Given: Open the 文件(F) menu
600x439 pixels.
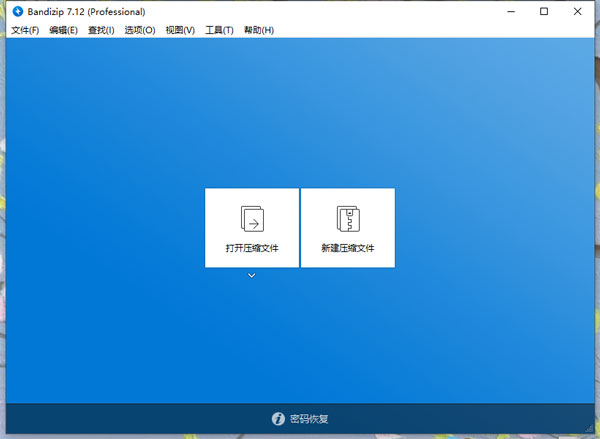Looking at the screenshot, I should [x=25, y=30].
